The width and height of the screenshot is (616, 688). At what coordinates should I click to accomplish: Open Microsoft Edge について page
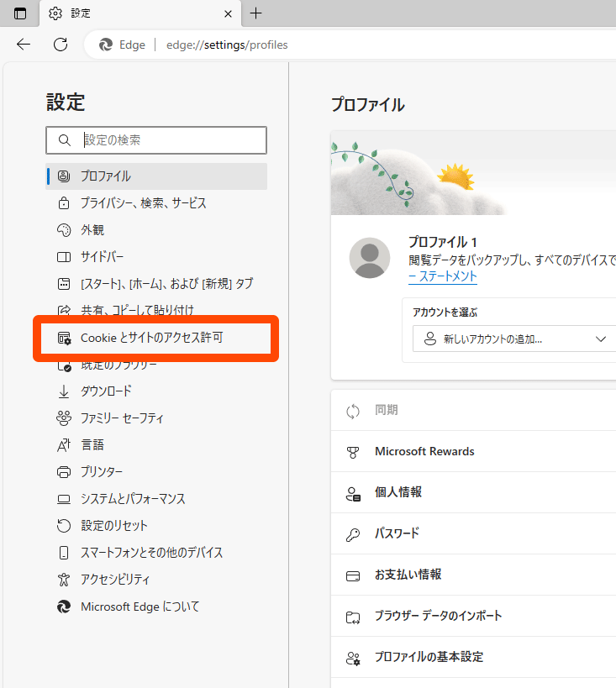click(x=140, y=607)
